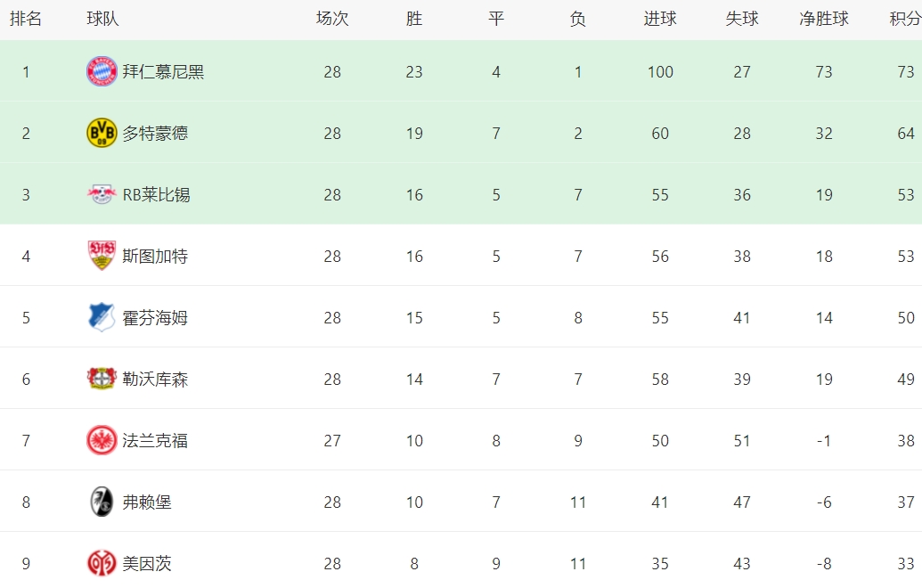Click the Freiburg team logo
The width and height of the screenshot is (922, 588).
click(102, 502)
